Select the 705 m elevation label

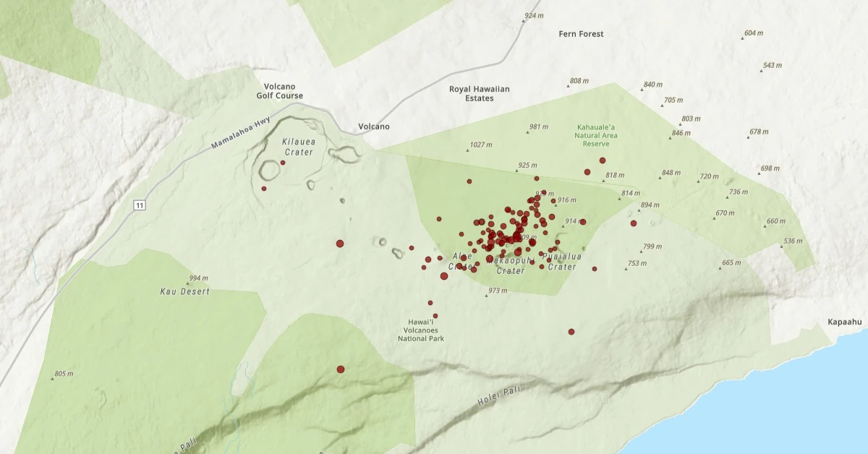coord(673,100)
